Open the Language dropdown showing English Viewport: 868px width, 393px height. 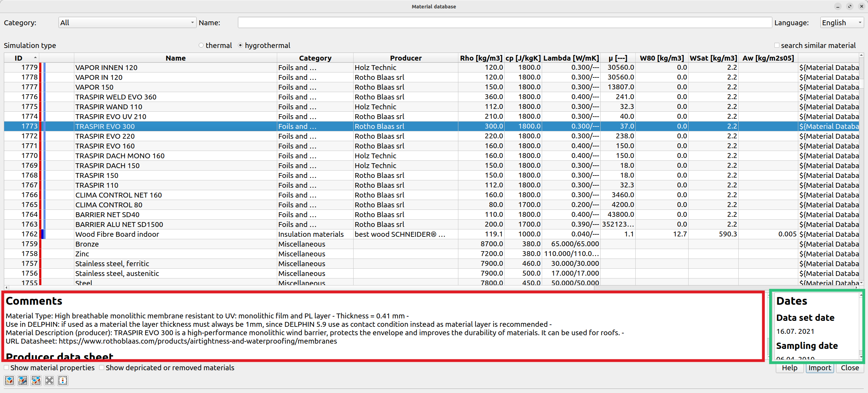point(842,23)
